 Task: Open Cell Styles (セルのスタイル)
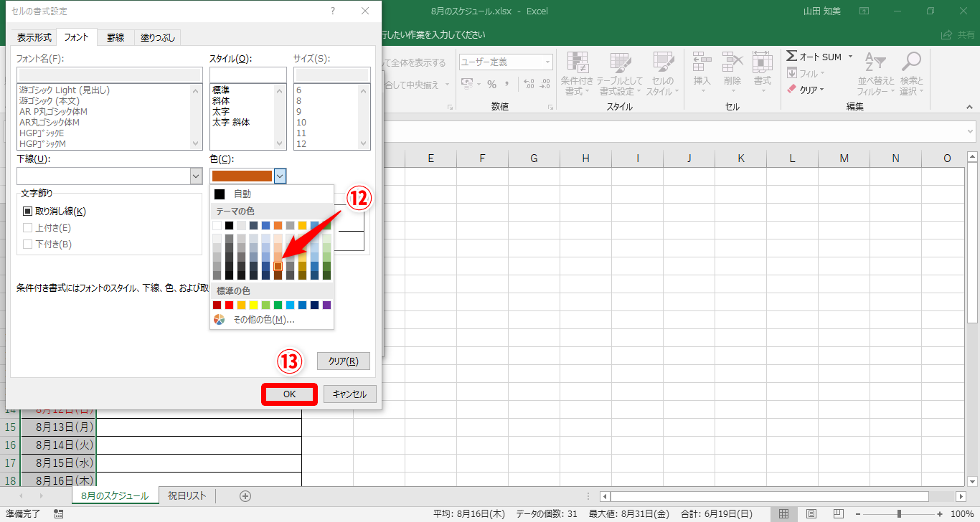pyautogui.click(x=661, y=74)
